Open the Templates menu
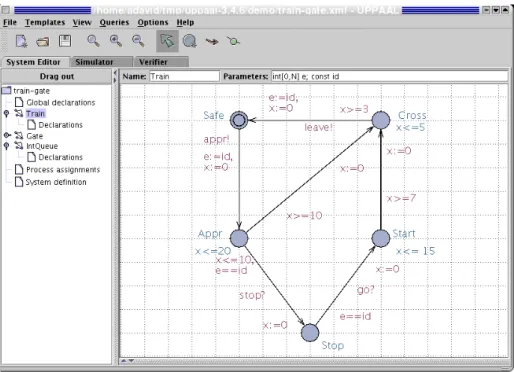The height and width of the screenshot is (372, 514). [x=45, y=22]
